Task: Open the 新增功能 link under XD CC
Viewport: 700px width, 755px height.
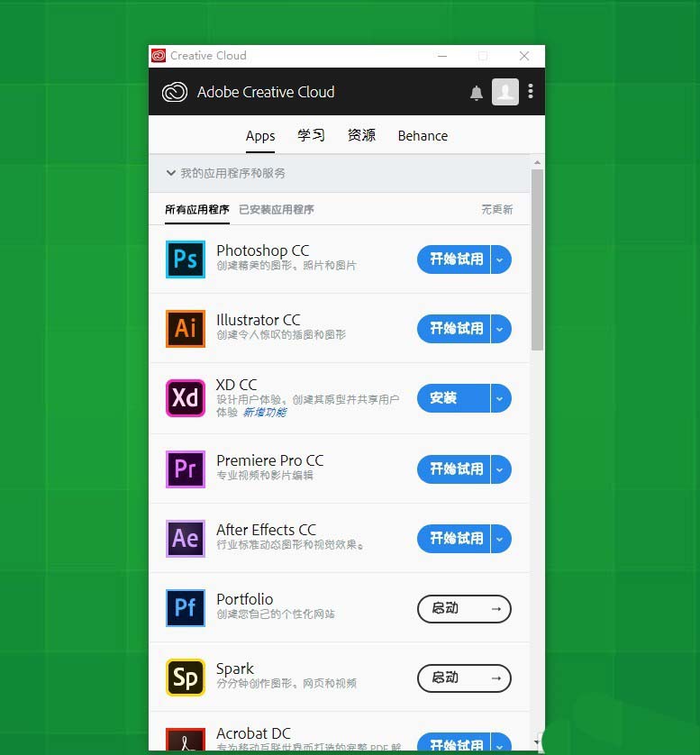Action: point(264,412)
